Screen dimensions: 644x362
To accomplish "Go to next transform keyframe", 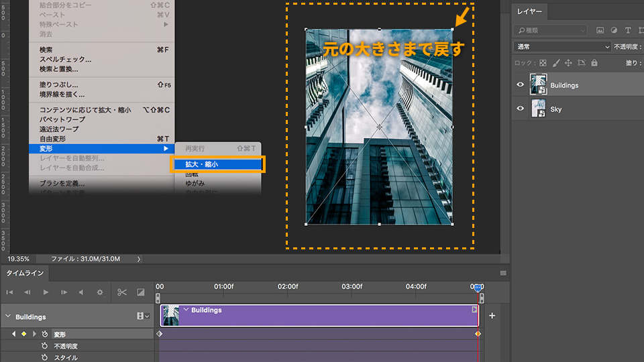I will tap(34, 334).
